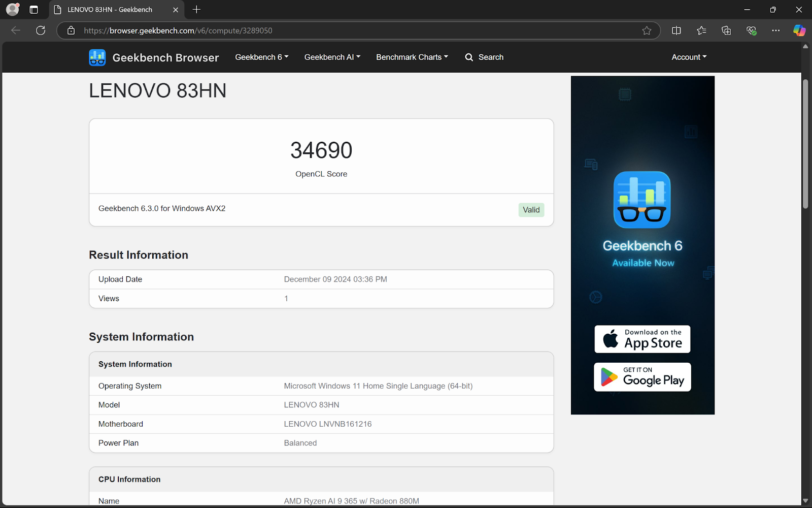812x508 pixels.
Task: Click the Geekbench logo icon
Action: tap(97, 57)
